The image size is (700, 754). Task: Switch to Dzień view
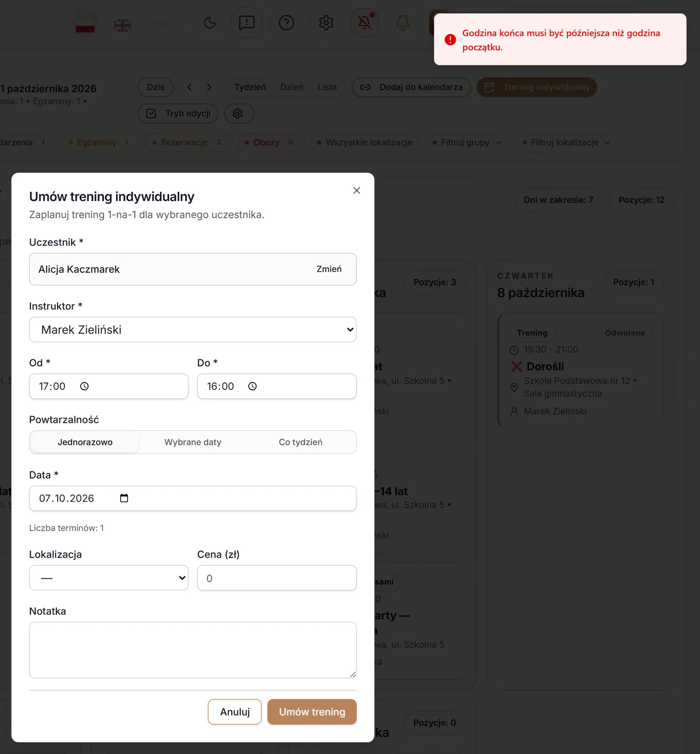292,87
